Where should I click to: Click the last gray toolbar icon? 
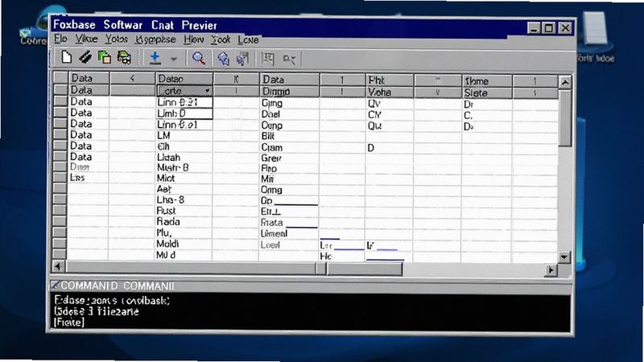click(289, 60)
